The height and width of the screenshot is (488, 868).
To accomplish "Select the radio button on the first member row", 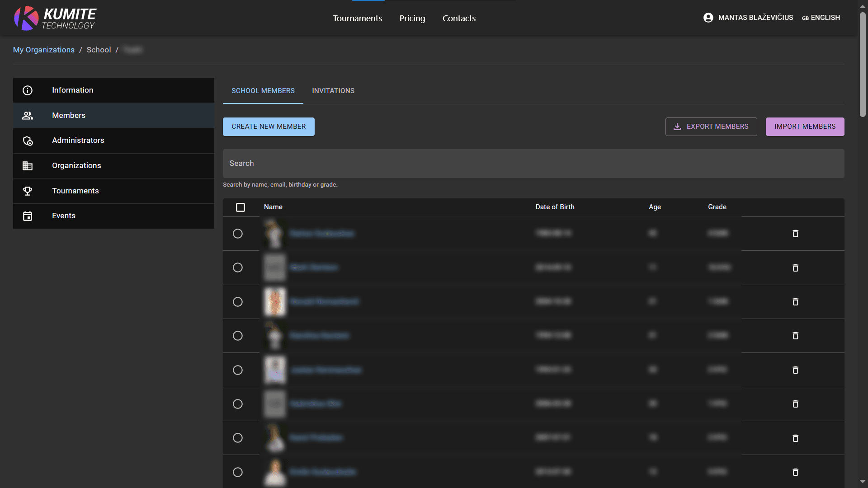I will click(238, 234).
